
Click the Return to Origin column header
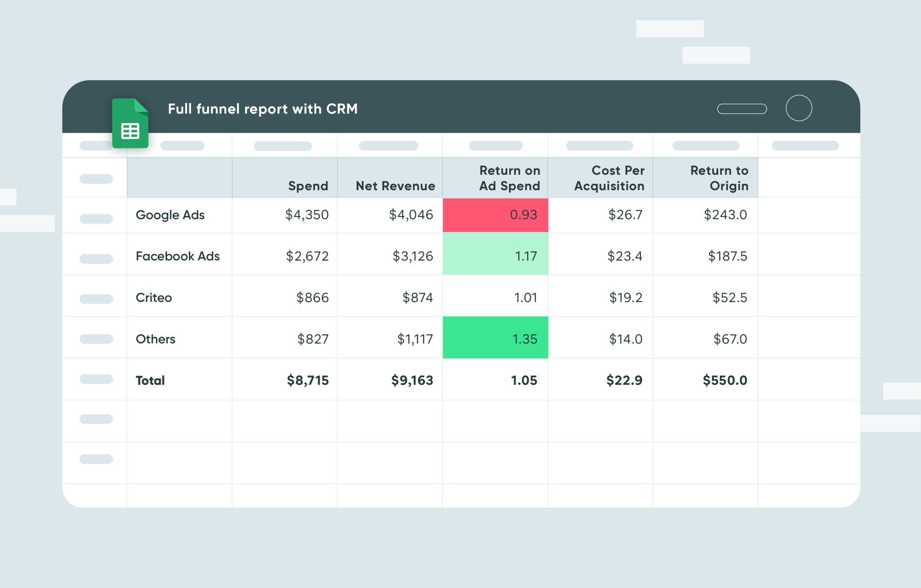pos(719,178)
